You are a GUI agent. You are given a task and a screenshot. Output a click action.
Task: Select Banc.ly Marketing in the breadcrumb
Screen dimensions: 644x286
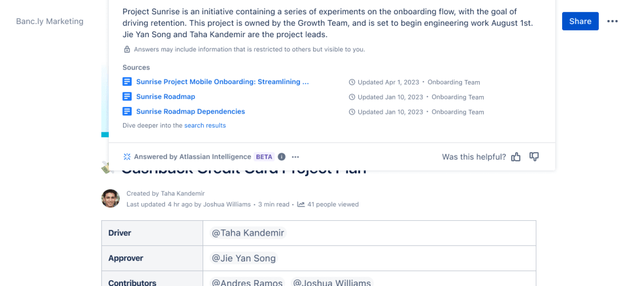49,21
